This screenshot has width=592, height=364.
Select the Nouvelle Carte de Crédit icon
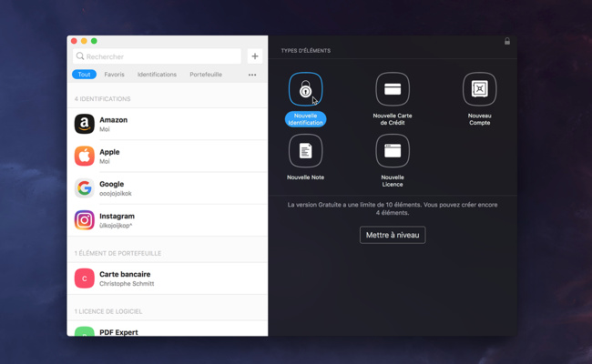tap(393, 89)
